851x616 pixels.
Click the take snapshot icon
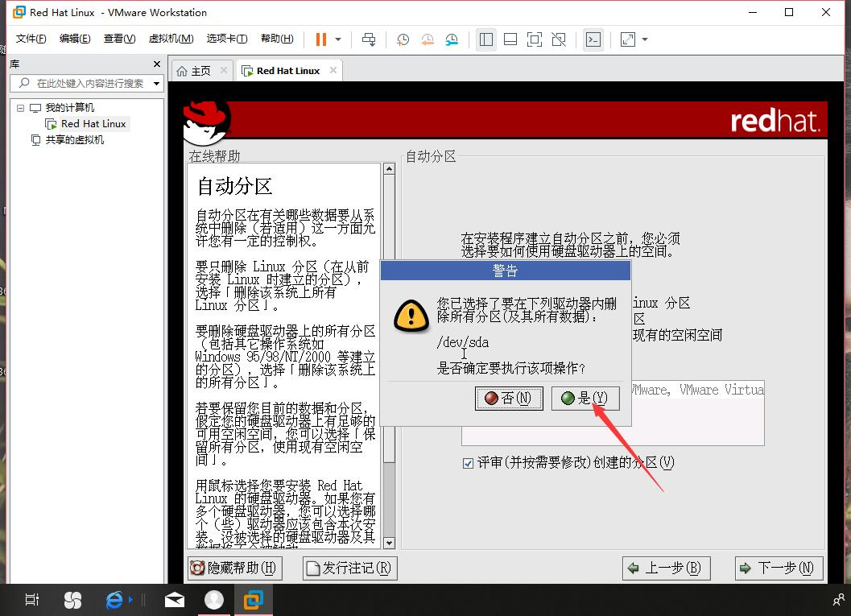403,39
